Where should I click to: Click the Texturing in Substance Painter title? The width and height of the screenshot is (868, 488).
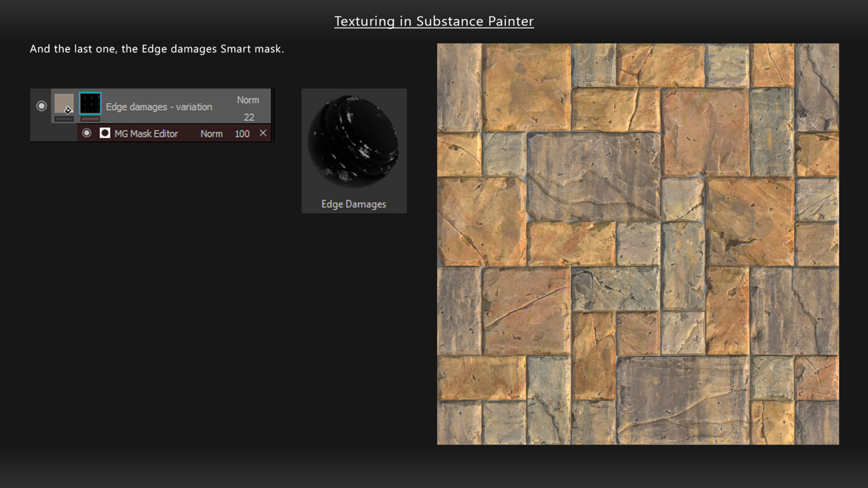(x=434, y=21)
